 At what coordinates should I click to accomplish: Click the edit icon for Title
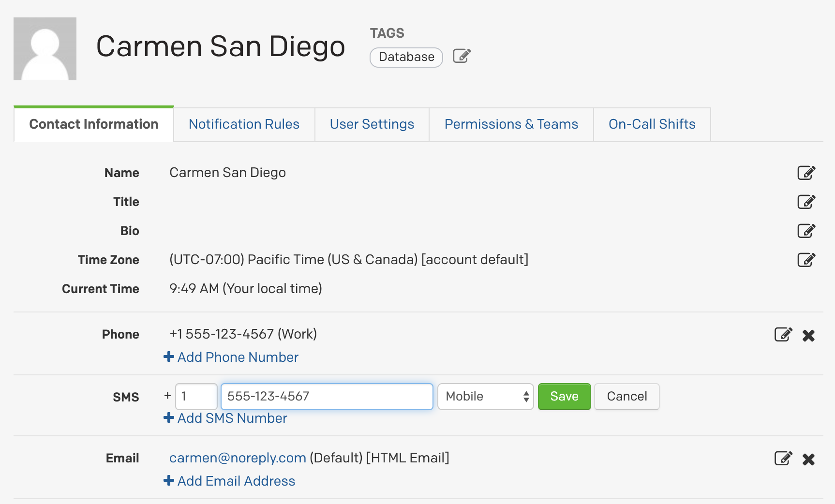point(806,202)
